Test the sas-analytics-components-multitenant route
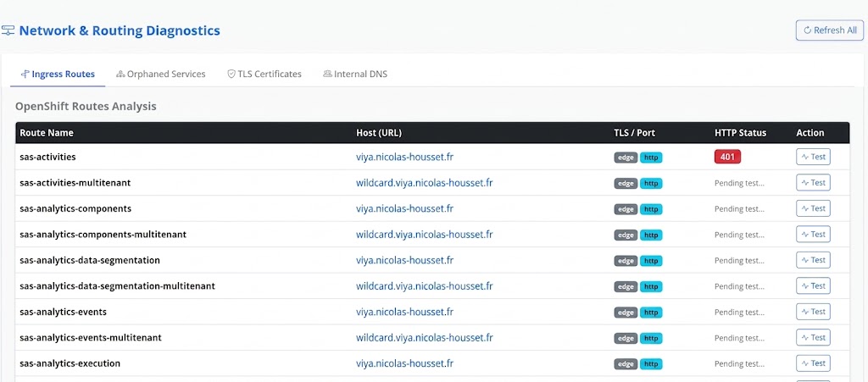This screenshot has width=868, height=382. point(813,235)
